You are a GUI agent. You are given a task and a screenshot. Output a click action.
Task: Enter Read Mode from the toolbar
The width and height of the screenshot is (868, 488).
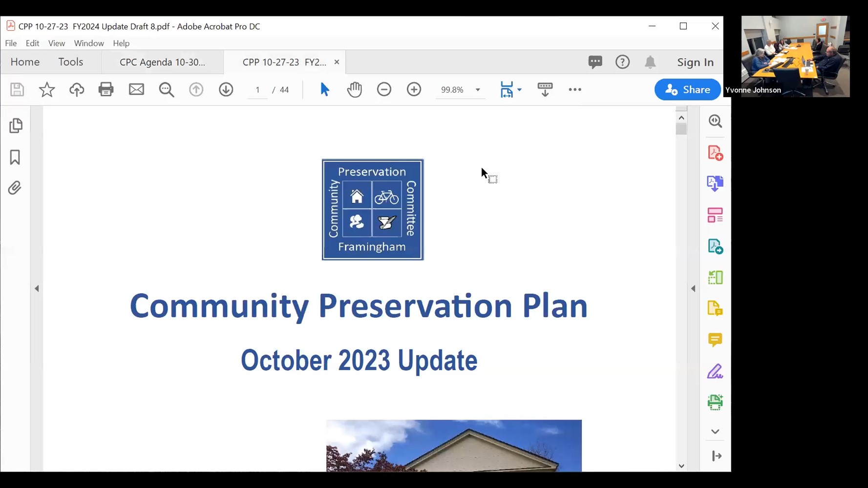544,89
